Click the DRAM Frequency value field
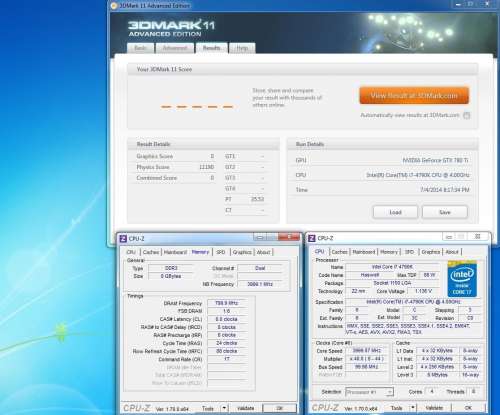The width and height of the screenshot is (500, 415). [227, 303]
